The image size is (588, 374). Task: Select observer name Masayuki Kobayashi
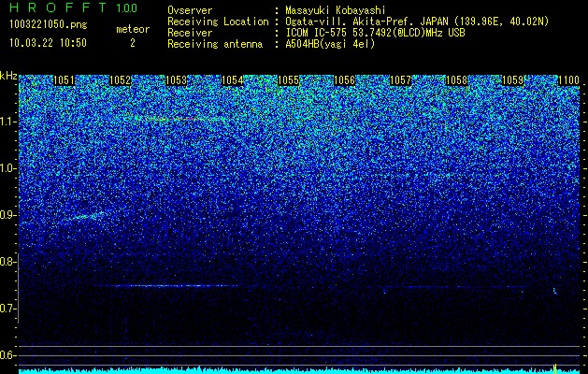336,10
